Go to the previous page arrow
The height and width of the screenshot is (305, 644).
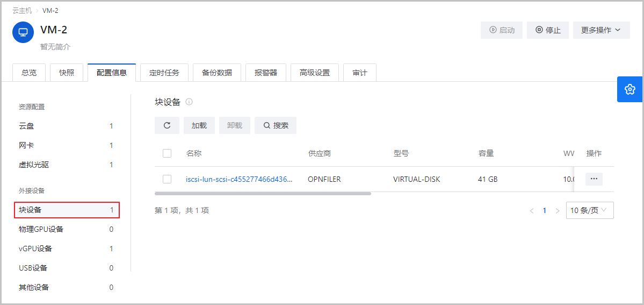pyautogui.click(x=532, y=211)
